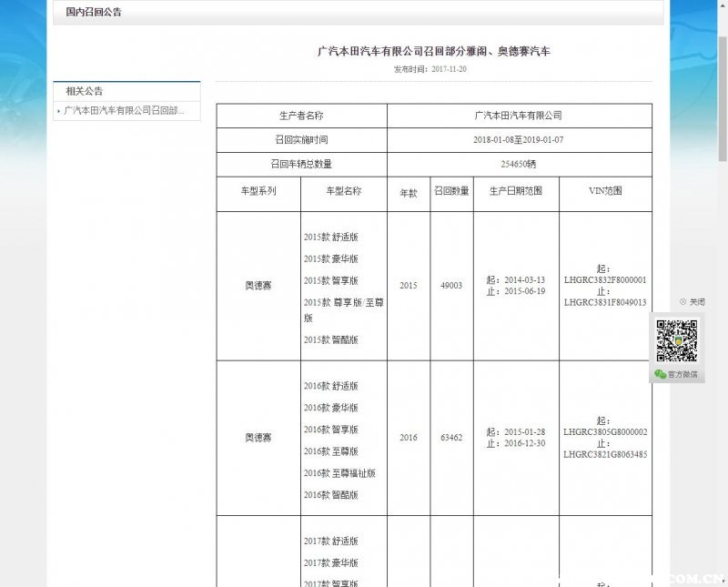
Task: Open the related 广汽本田 recall announcement link
Action: (x=124, y=111)
